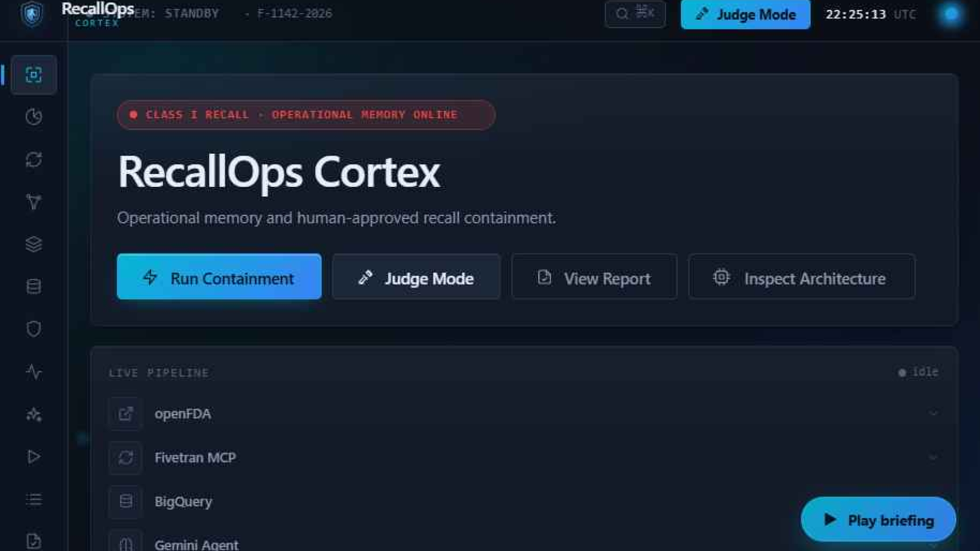Open the search box with ⌘K shortcut
980x551 pixels.
[x=635, y=14]
